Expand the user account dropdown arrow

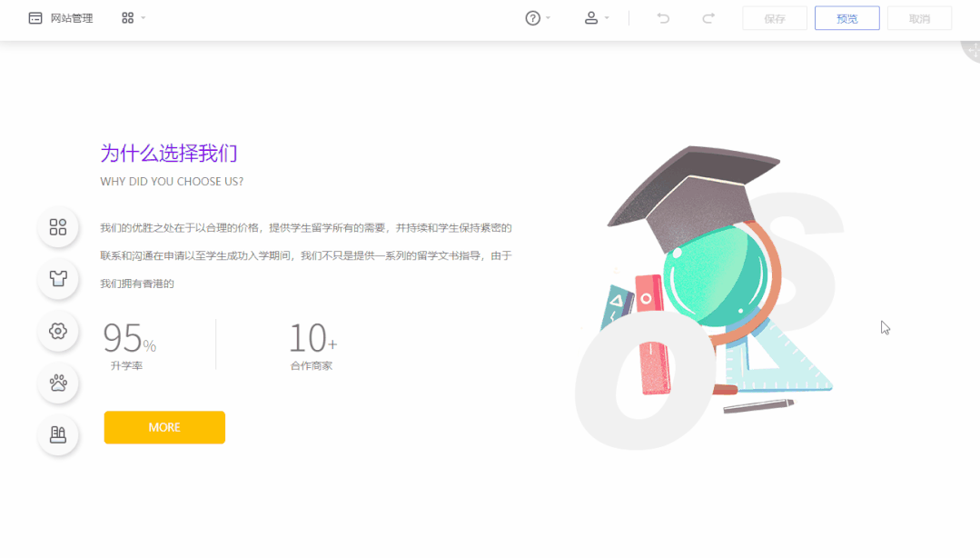tap(607, 17)
